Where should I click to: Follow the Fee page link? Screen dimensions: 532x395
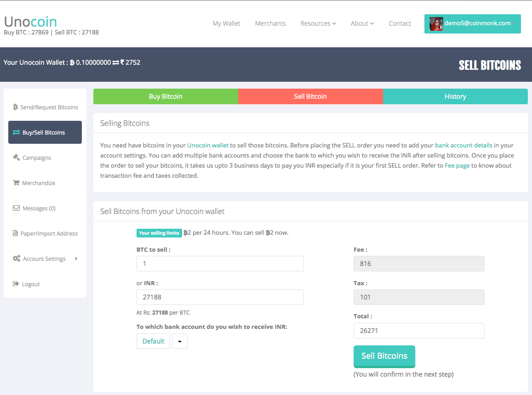pos(457,165)
